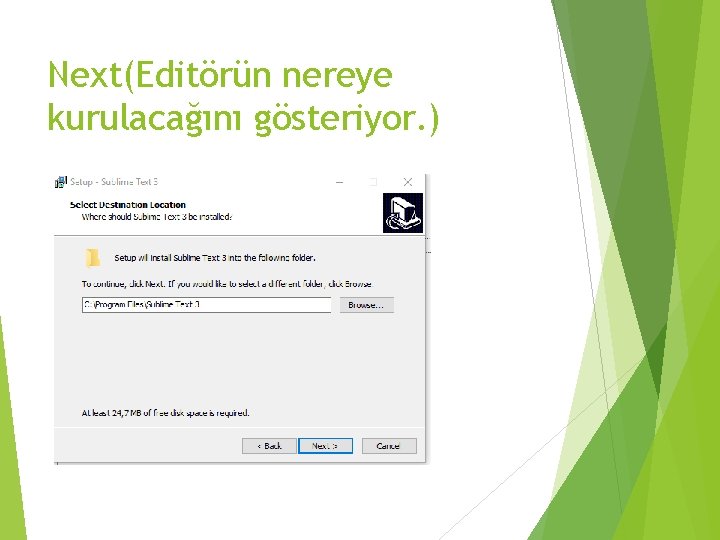Click the 'To continue, click Next' instruction text

[227, 284]
